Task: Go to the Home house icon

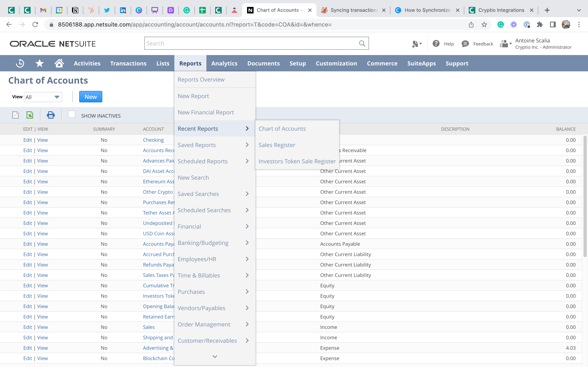Action: click(x=59, y=63)
